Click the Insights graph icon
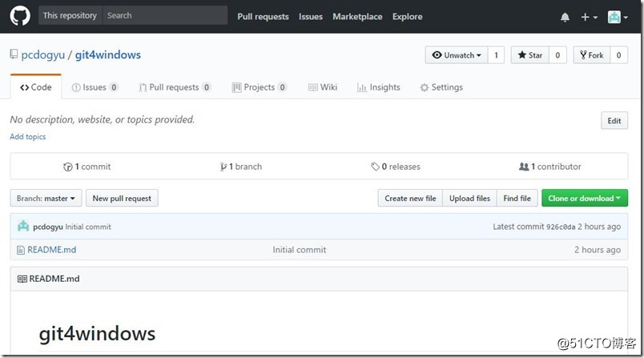This screenshot has width=644, height=358. click(x=362, y=87)
